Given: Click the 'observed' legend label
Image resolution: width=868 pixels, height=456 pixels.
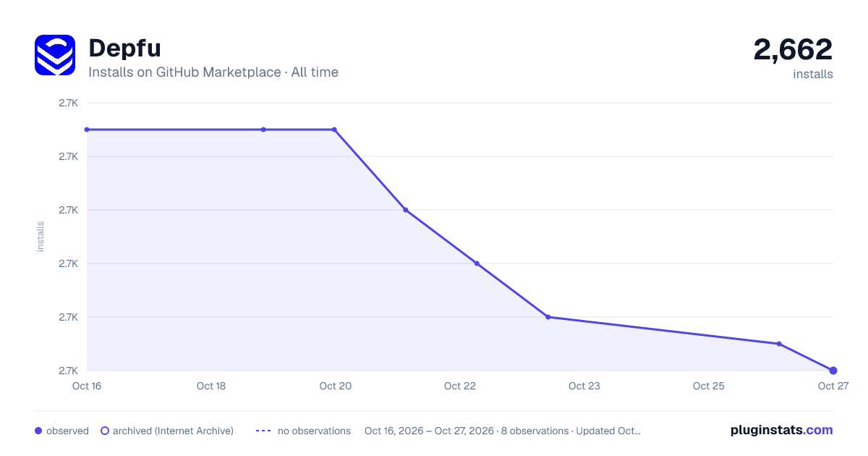Looking at the screenshot, I should coord(67,431).
